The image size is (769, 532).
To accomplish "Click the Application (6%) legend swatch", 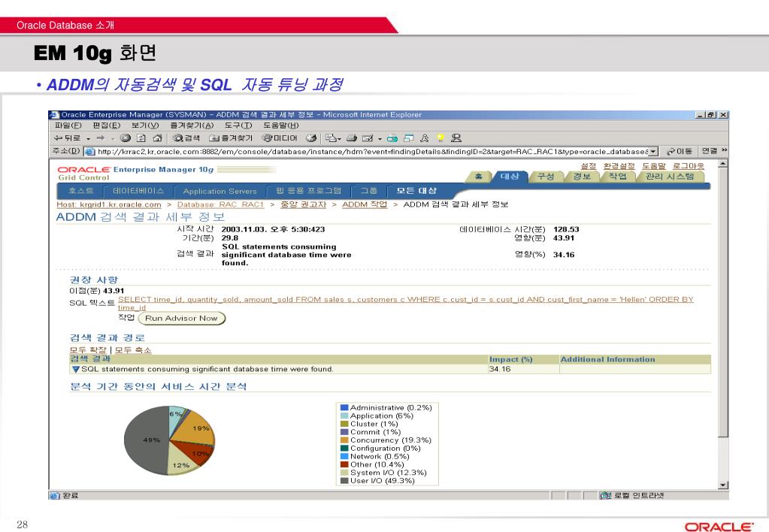I will coord(344,416).
